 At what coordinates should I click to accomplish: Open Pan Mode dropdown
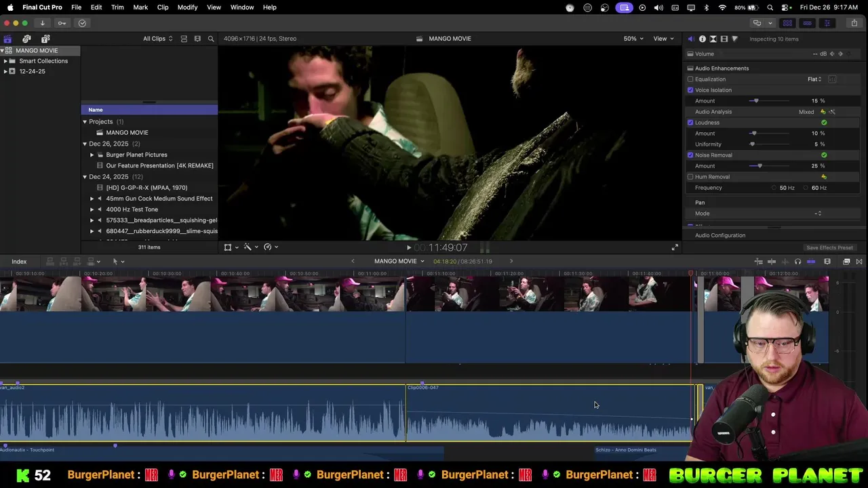point(818,213)
